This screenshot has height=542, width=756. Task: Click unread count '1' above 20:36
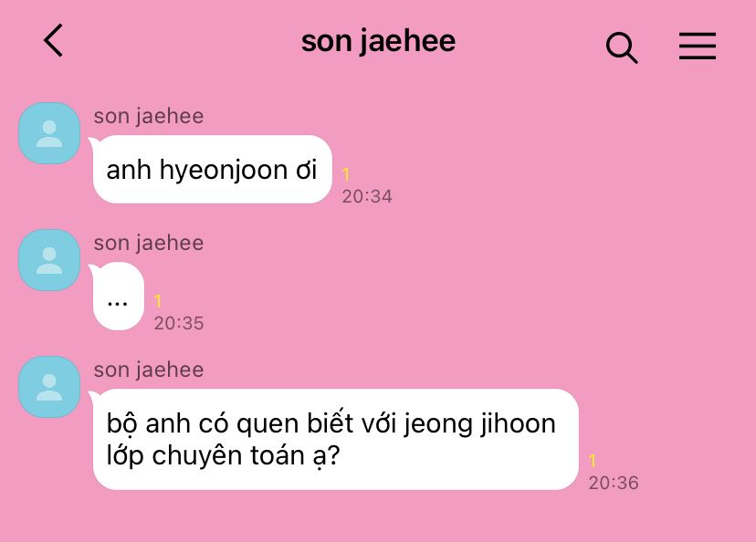point(592,461)
